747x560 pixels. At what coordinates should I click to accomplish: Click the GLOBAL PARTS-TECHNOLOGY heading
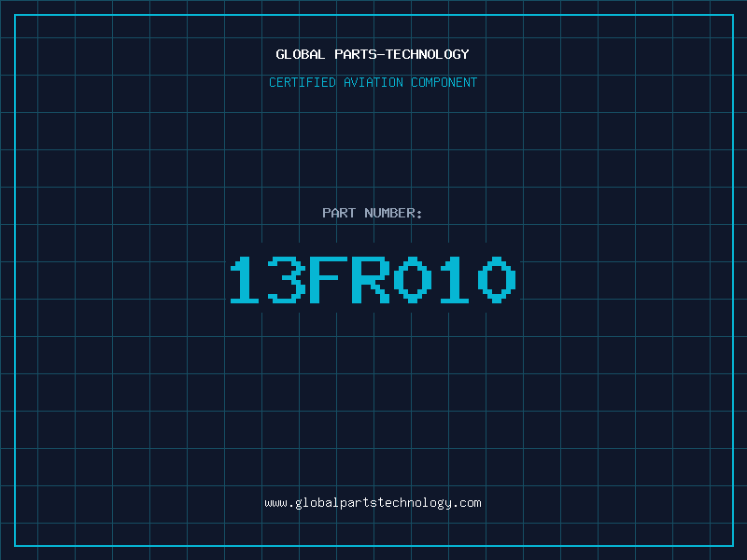click(x=373, y=54)
